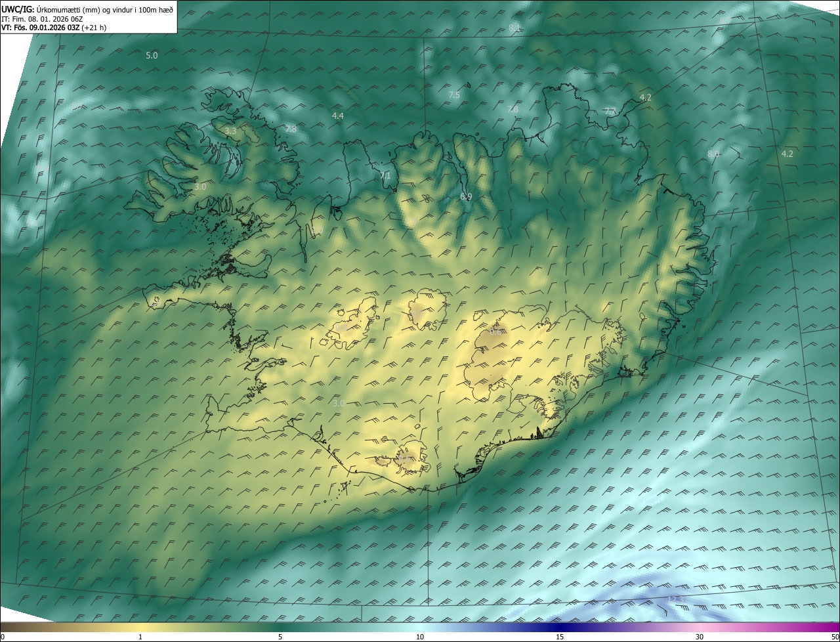
Task: Click the 4.2 label beside the 8.0 value
Action: tap(787, 154)
